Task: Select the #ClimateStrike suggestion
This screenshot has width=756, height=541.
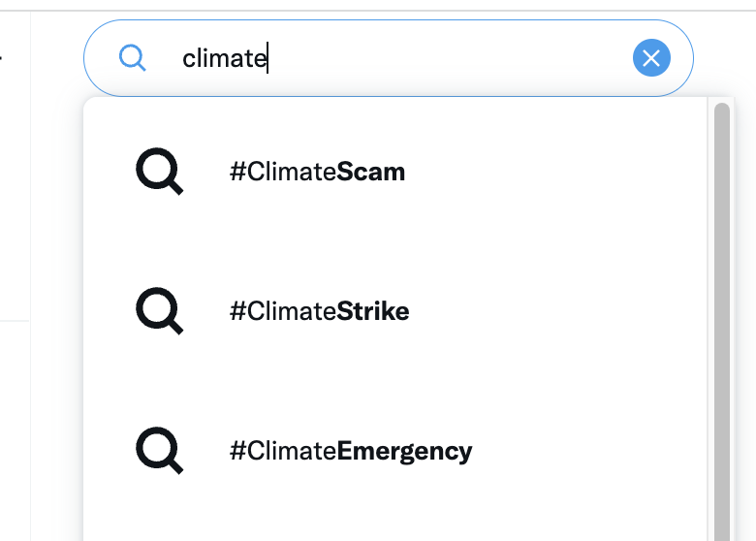Action: pos(319,312)
